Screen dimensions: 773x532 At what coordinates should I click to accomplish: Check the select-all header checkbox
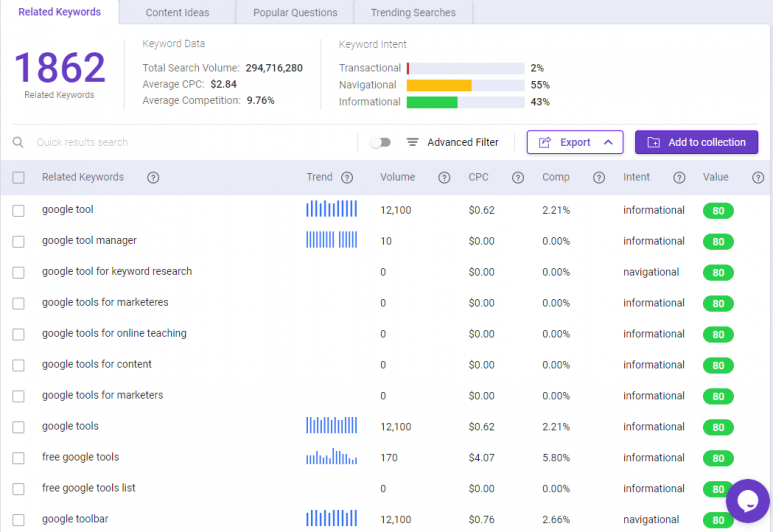[18, 177]
